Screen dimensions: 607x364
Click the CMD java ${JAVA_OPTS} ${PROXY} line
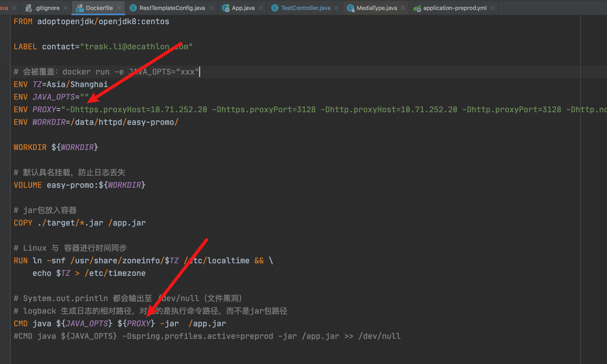point(120,324)
